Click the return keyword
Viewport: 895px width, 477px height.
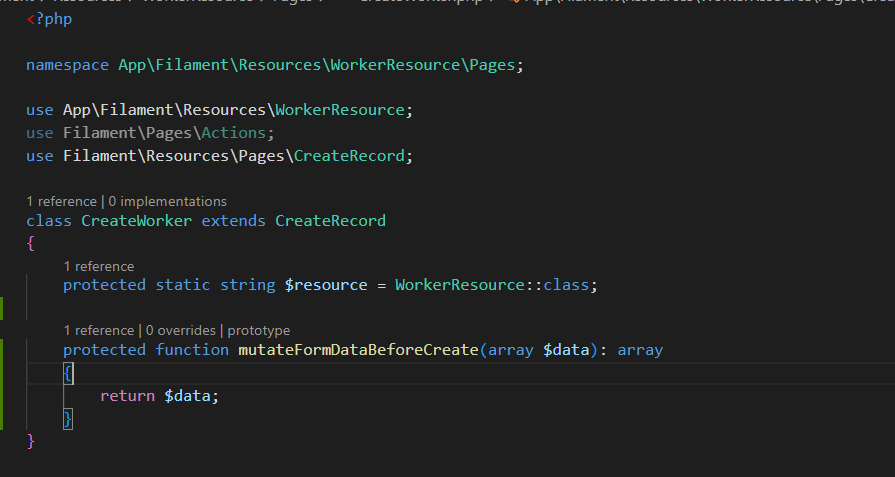127,396
